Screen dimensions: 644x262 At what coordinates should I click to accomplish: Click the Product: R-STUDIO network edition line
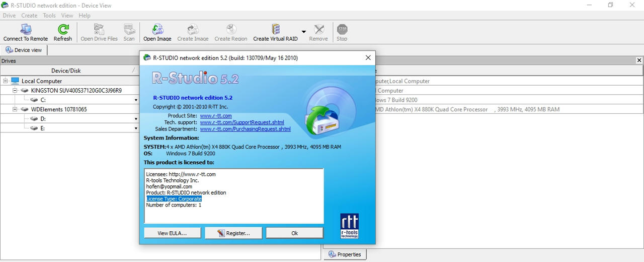(186, 192)
